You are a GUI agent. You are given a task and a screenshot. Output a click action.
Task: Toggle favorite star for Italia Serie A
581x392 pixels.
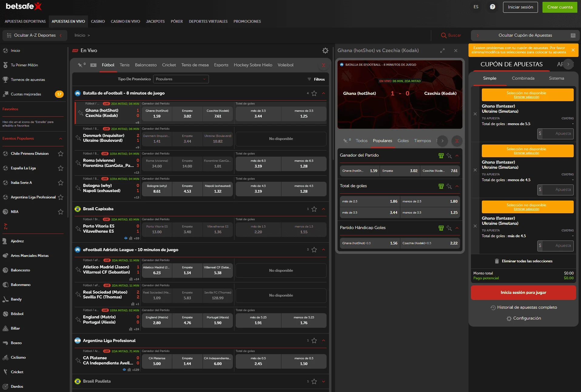click(61, 183)
